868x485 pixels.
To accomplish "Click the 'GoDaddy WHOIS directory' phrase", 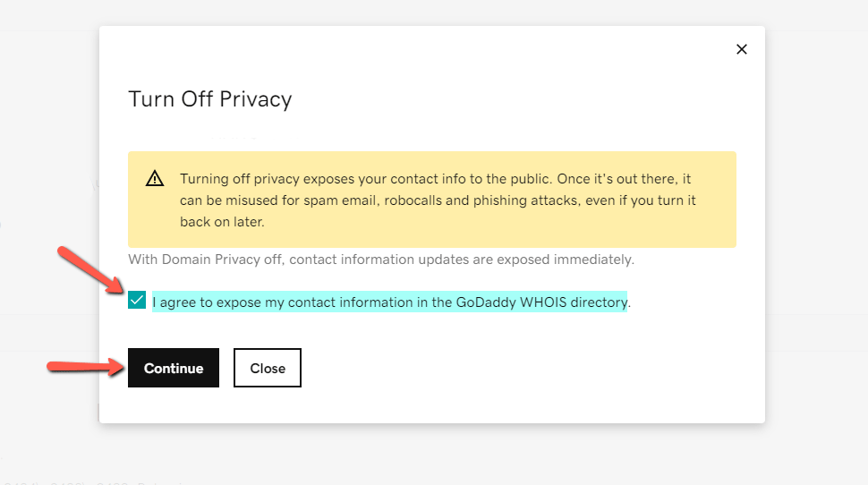I will [x=541, y=302].
